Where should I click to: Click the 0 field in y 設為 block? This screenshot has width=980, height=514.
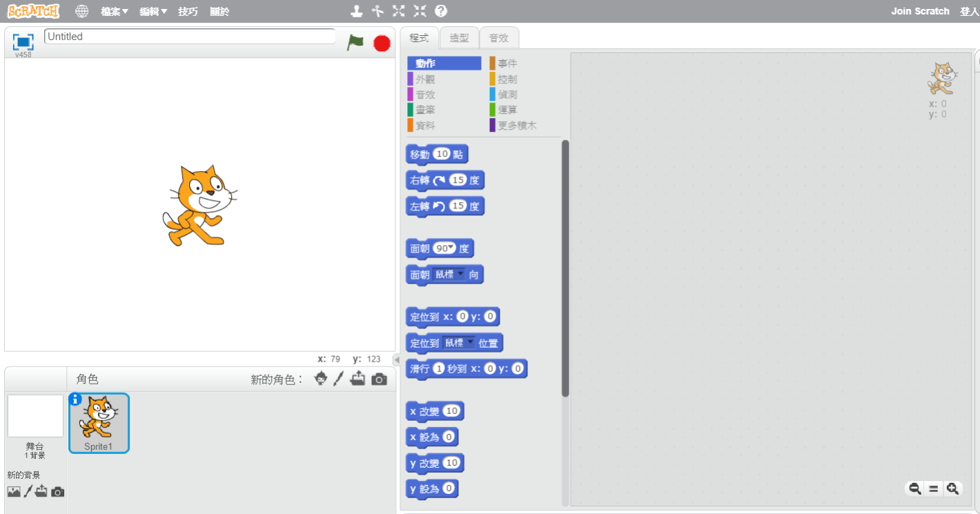[449, 488]
